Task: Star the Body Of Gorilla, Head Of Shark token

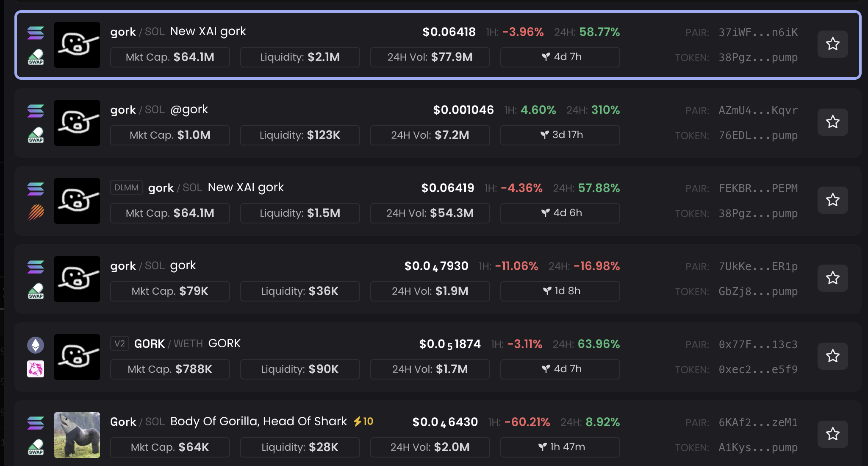Action: tap(832, 434)
